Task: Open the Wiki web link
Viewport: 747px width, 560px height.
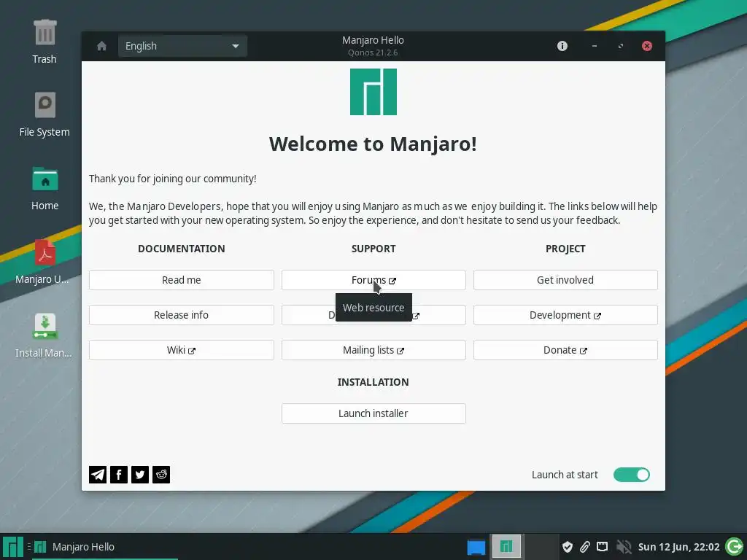Action: tap(181, 350)
